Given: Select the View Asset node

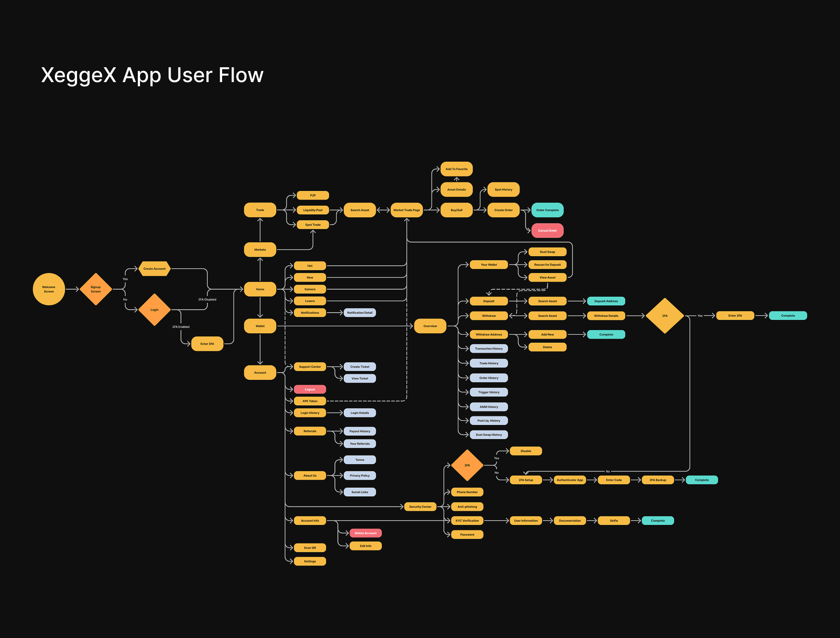Looking at the screenshot, I should tap(548, 277).
